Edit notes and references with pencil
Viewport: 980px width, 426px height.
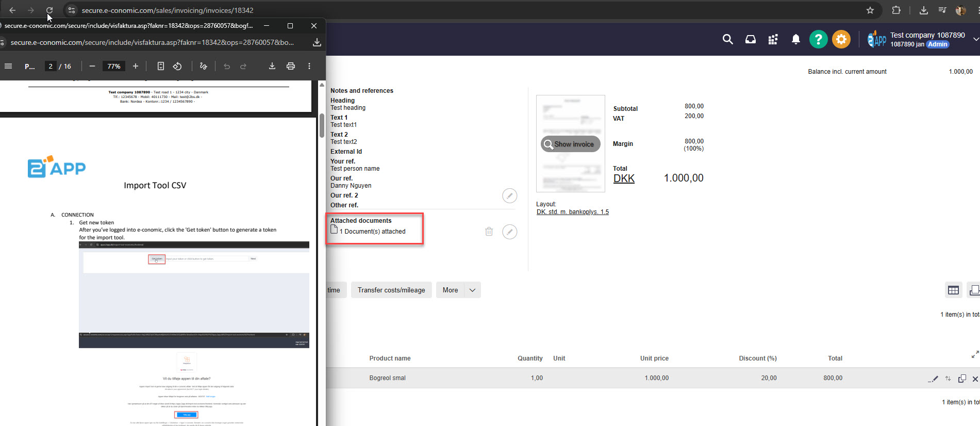coord(509,195)
